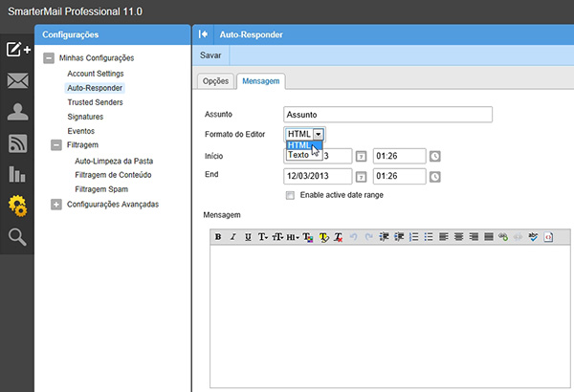574x392 pixels.
Task: Switch to HTML source view icon
Action: pyautogui.click(x=548, y=237)
